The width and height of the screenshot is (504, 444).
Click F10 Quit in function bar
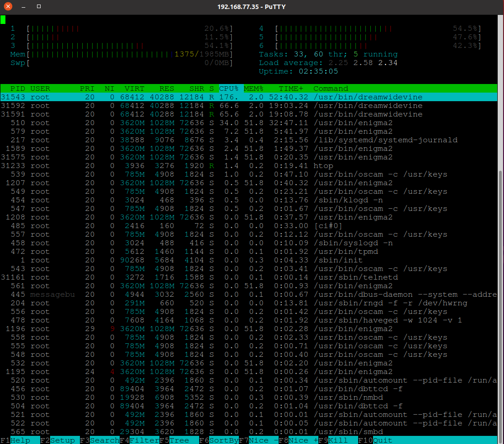[x=380, y=440]
